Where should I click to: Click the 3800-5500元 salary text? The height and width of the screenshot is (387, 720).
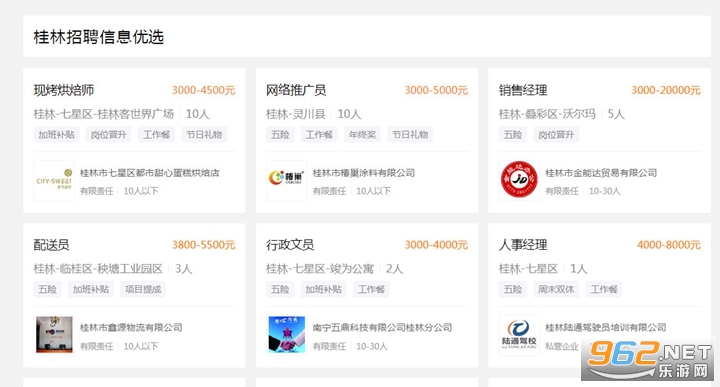point(203,245)
